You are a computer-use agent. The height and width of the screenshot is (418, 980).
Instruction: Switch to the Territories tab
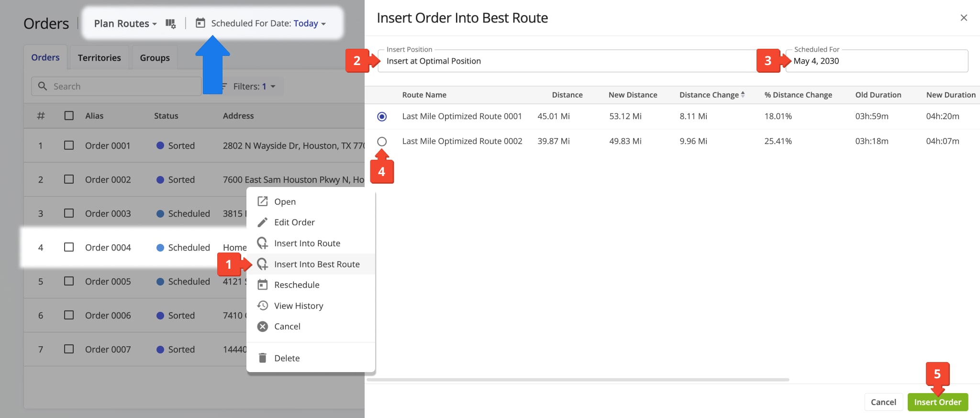[100, 57]
